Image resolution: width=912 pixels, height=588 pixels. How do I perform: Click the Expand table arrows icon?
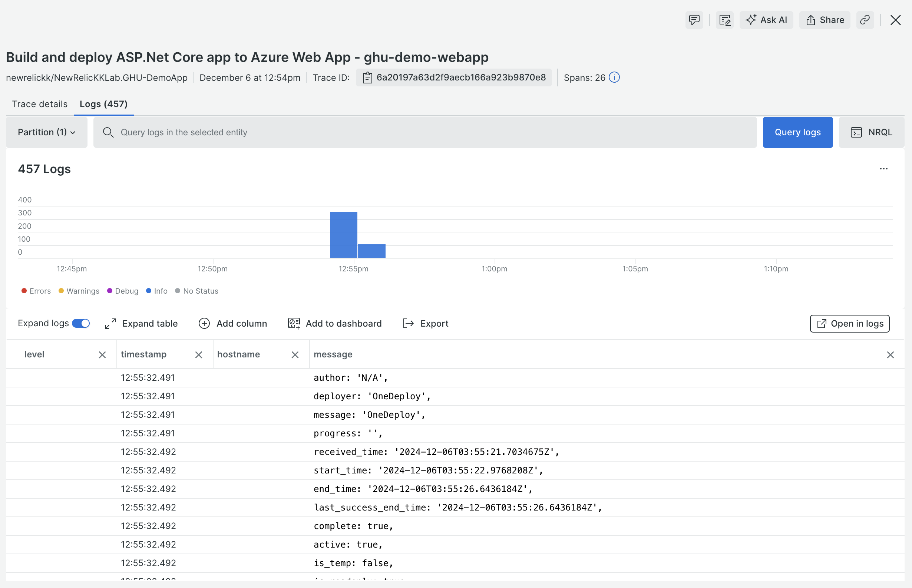[x=110, y=323]
